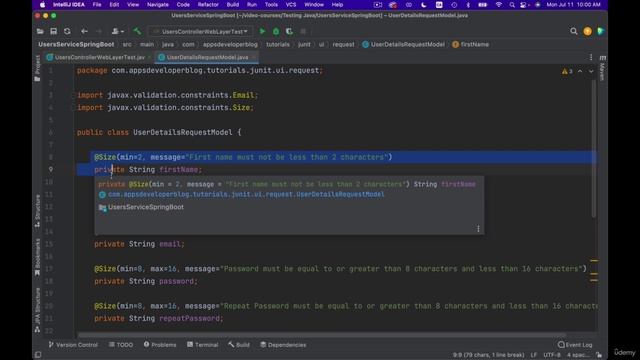The width and height of the screenshot is (640, 360).
Task: Open the popup's three-dot more menu
Action: 478,229
